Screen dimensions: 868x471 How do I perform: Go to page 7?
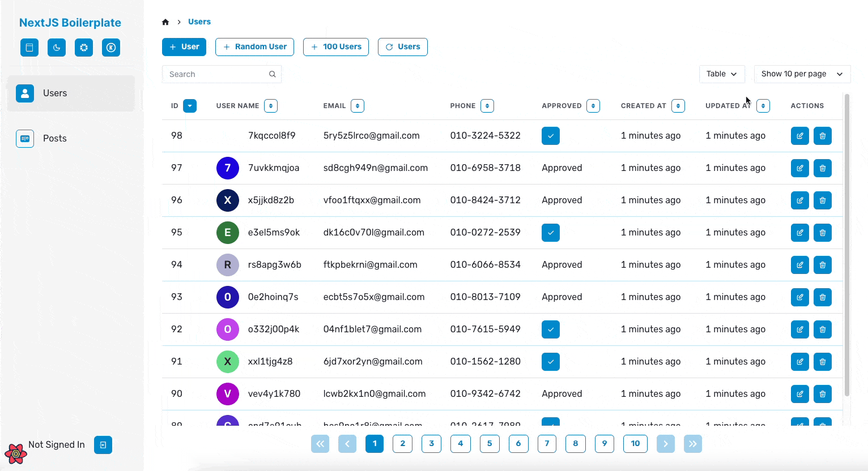tap(547, 444)
